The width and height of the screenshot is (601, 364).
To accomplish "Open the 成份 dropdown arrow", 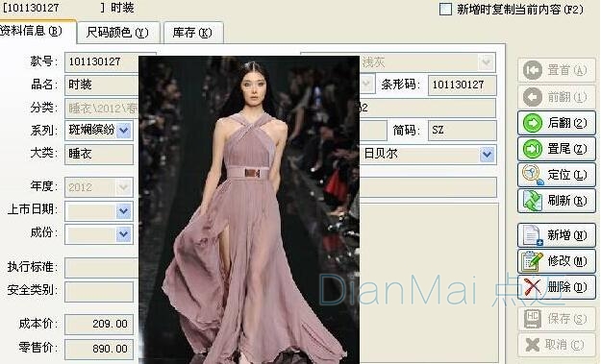I will (x=124, y=234).
